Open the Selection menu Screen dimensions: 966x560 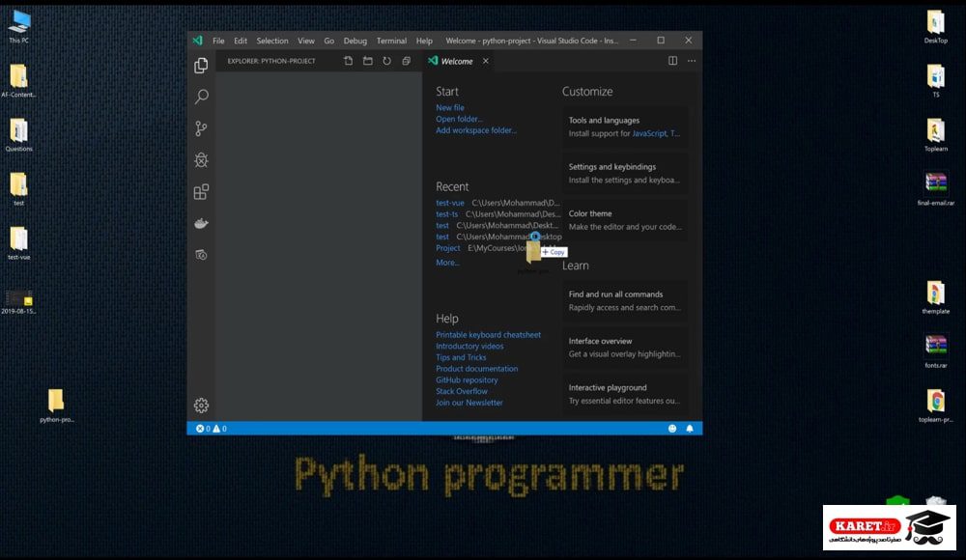point(272,41)
